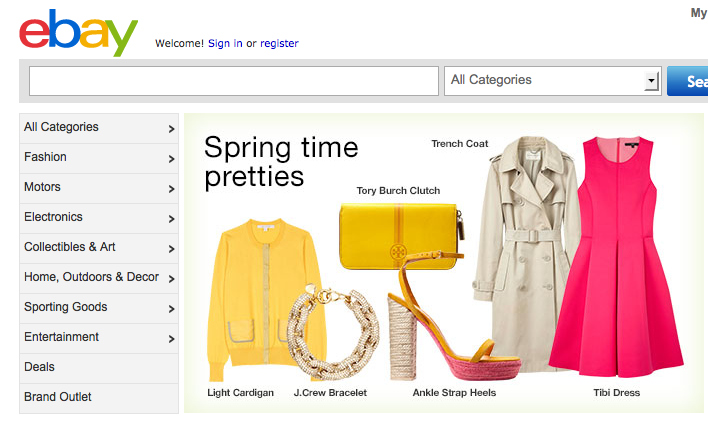Click the eBay logo
This screenshot has width=708, height=430.
(79, 33)
